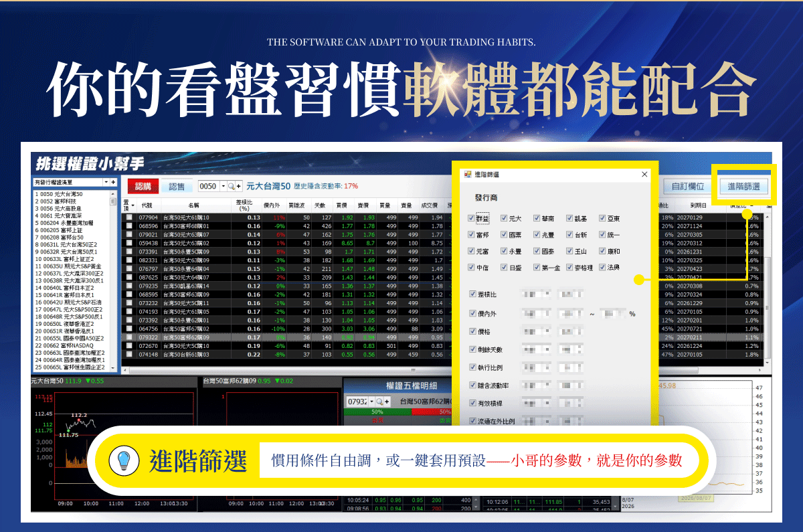Click the 進階篩選 dialog window icon

(x=467, y=174)
